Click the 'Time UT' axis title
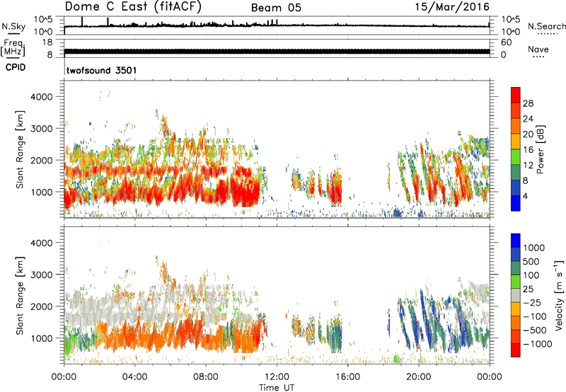 [x=277, y=388]
